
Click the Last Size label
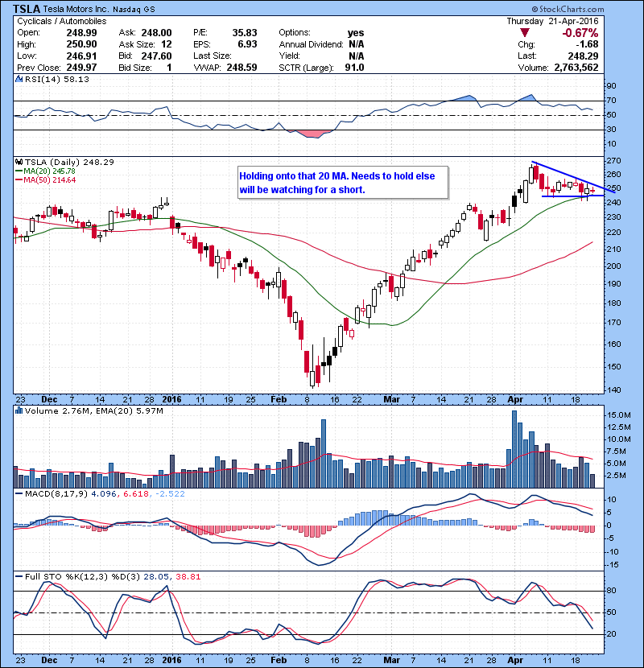(213, 56)
